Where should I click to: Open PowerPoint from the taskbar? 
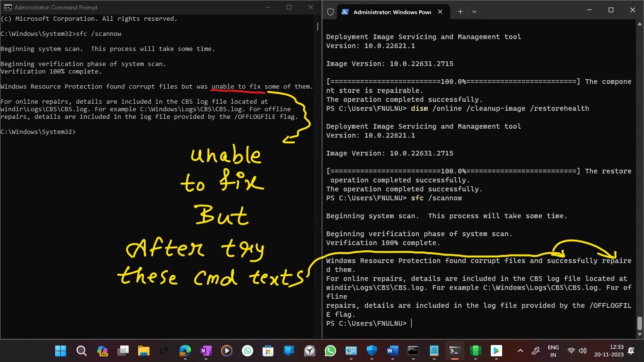[x=351, y=351]
